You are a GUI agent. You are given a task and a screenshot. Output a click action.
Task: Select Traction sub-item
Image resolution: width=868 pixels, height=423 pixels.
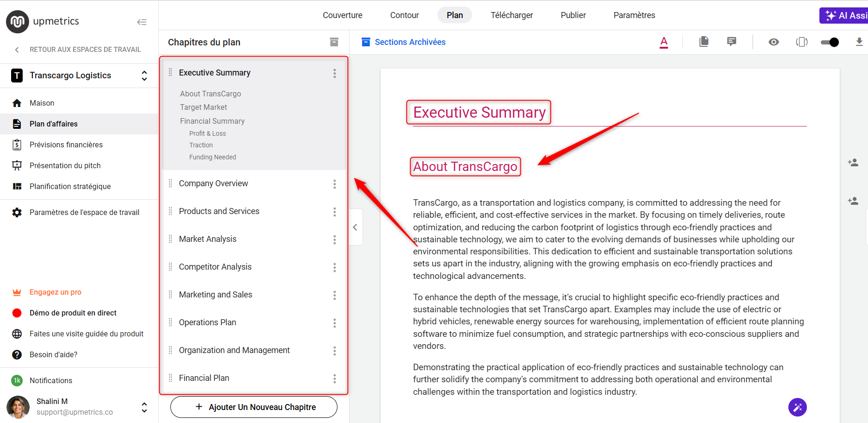pos(201,145)
